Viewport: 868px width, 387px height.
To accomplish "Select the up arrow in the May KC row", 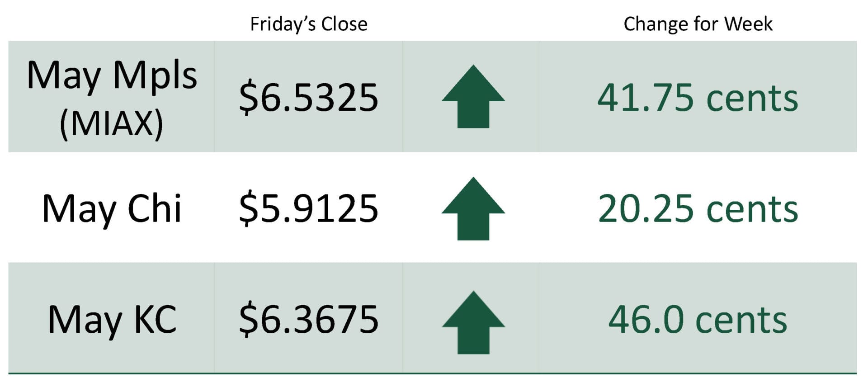I will pyautogui.click(x=473, y=322).
